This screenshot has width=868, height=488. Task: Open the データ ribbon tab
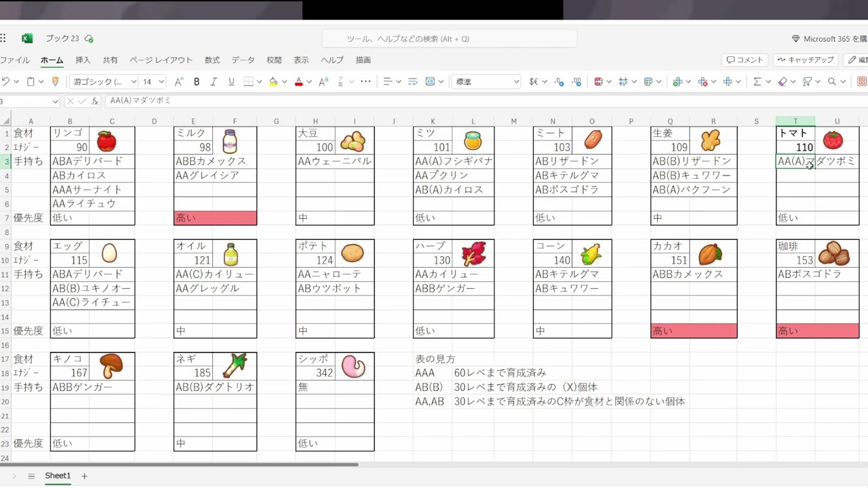[242, 60]
